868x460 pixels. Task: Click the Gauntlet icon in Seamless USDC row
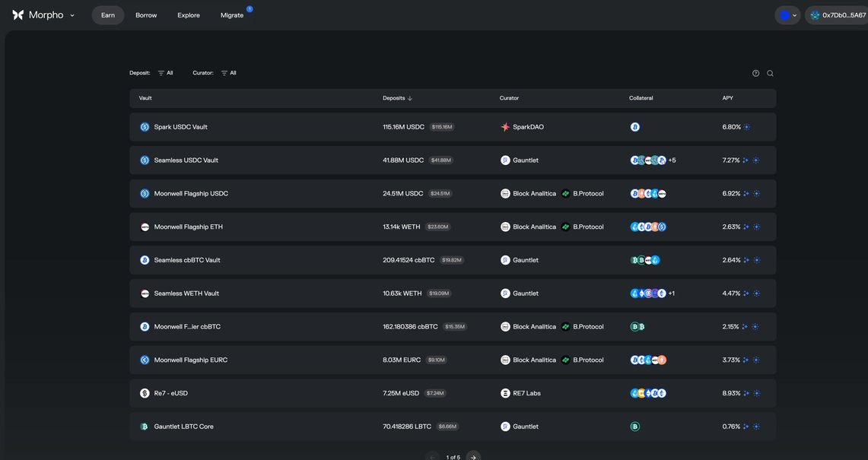pyautogui.click(x=505, y=160)
